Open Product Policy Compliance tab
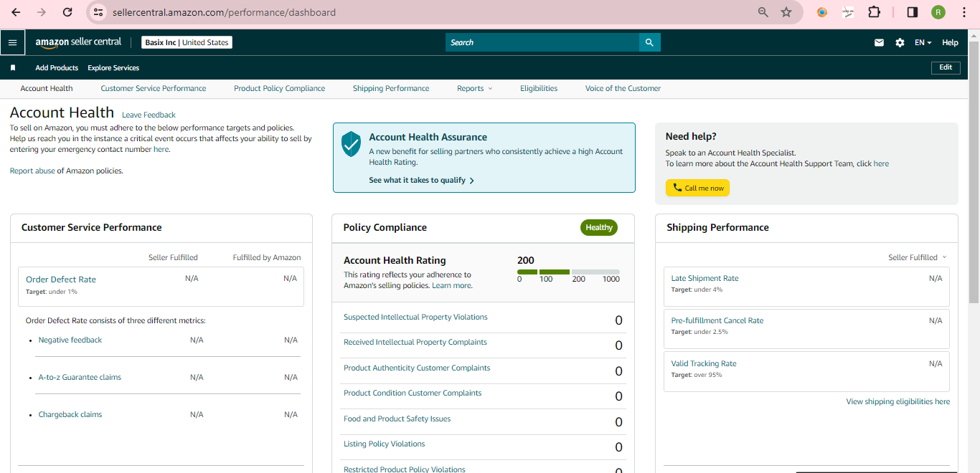This screenshot has width=980, height=473. click(279, 88)
